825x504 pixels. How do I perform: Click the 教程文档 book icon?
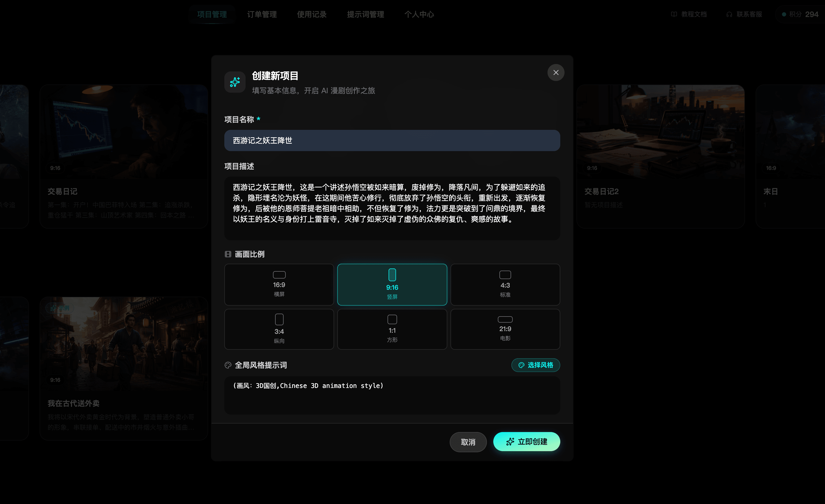click(x=674, y=14)
